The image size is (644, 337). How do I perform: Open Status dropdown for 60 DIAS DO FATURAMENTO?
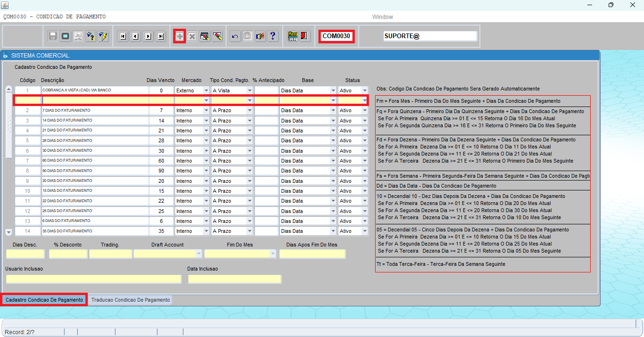(x=365, y=161)
